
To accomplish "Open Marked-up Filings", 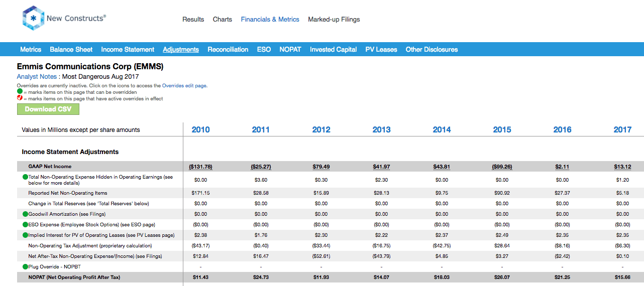I will (334, 20).
